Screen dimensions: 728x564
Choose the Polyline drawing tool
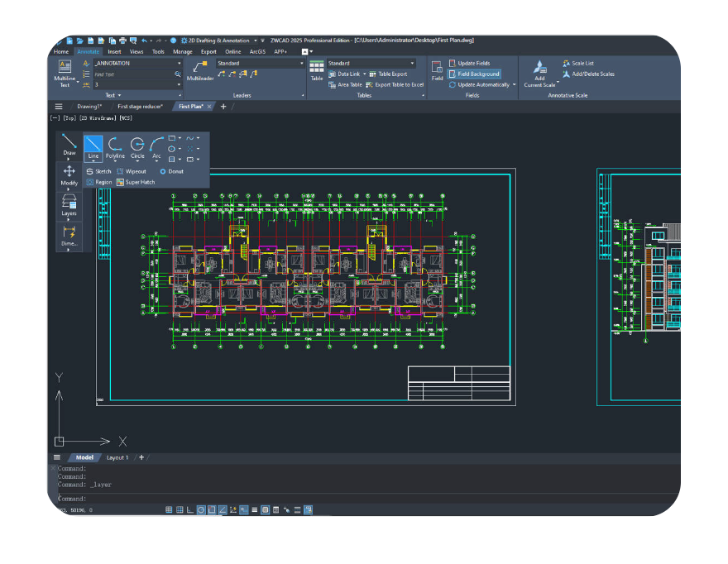[115, 148]
